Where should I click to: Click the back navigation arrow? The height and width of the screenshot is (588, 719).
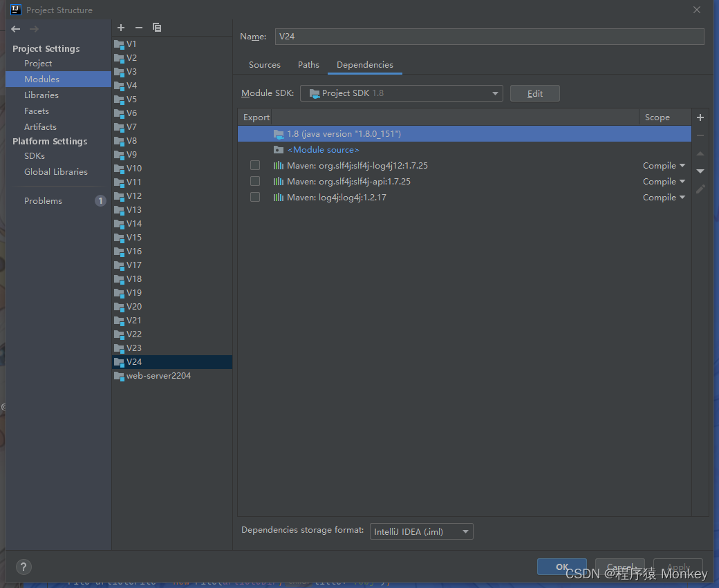[x=16, y=29]
